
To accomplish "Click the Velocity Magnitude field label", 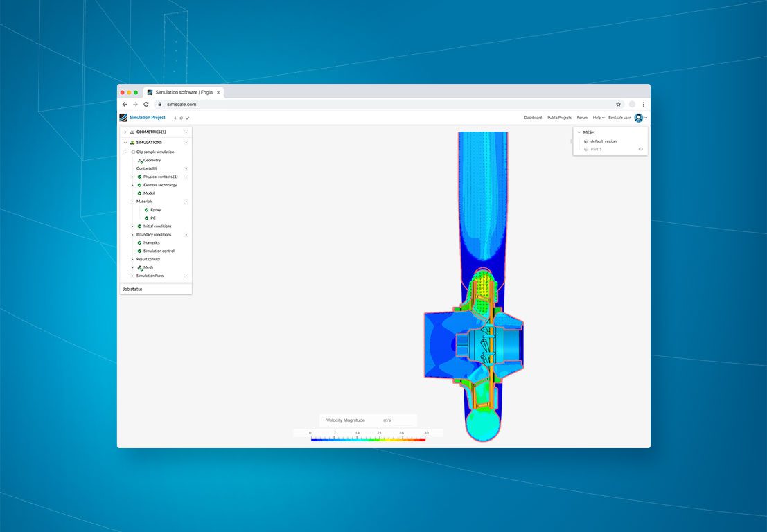I will click(345, 420).
